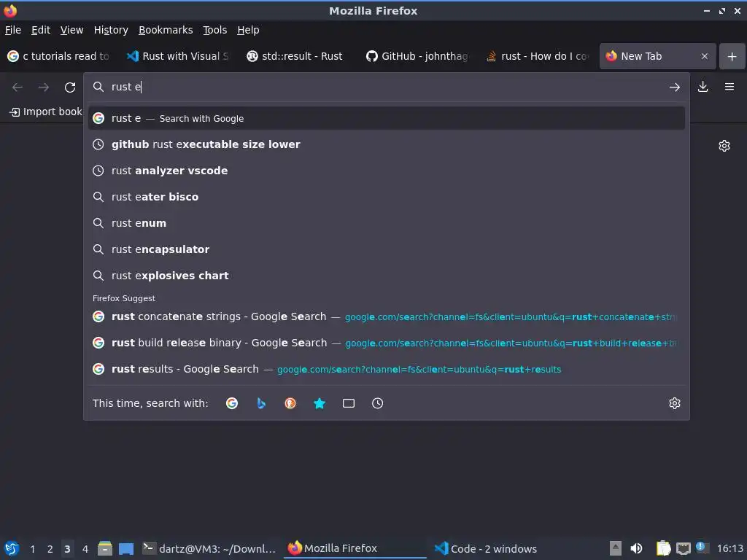Select 'rust e — Search with Google' suggestion
This screenshot has width=747, height=560.
tap(387, 118)
